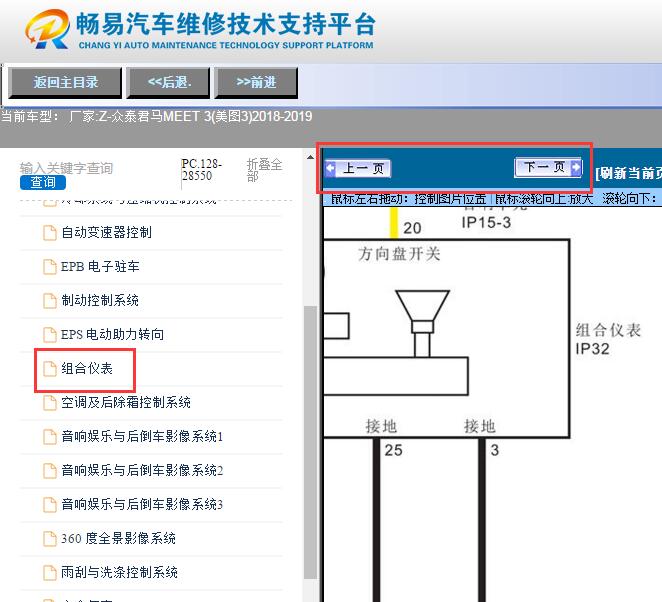Click the current vehicle model text
The width and height of the screenshot is (662, 602).
click(x=157, y=117)
